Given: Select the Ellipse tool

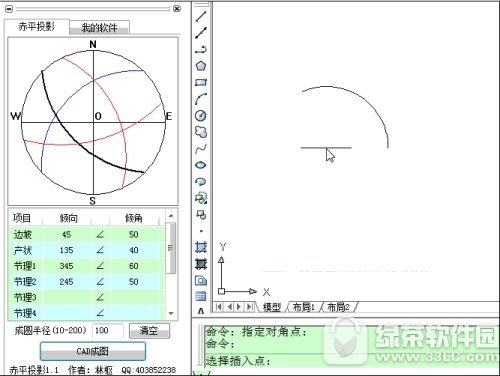Looking at the screenshot, I should 201,165.
